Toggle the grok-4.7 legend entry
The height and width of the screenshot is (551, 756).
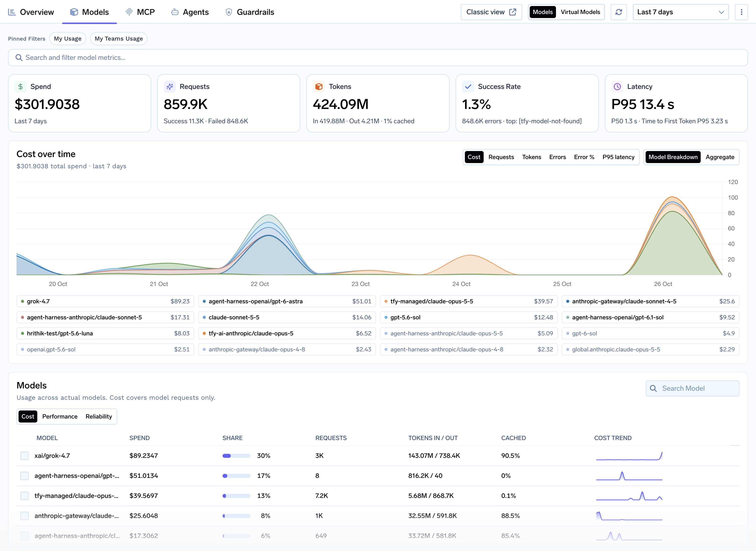[105, 302]
